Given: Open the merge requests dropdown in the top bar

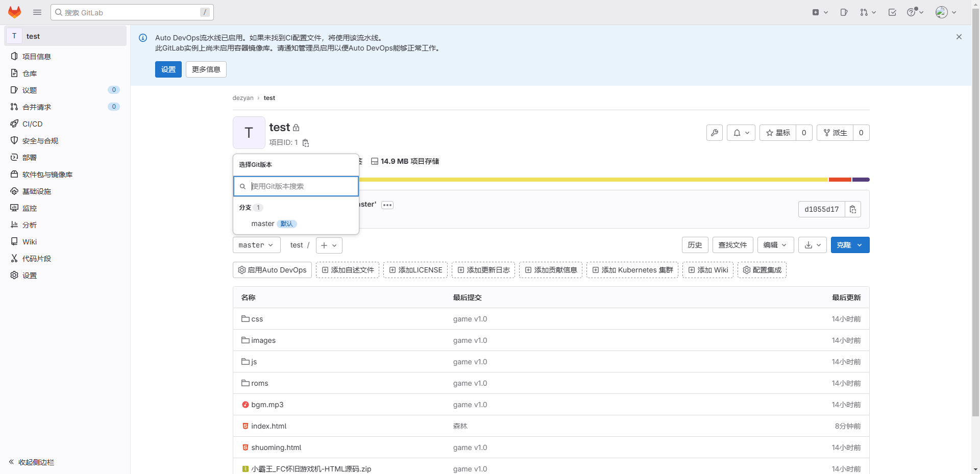Looking at the screenshot, I should 868,12.
